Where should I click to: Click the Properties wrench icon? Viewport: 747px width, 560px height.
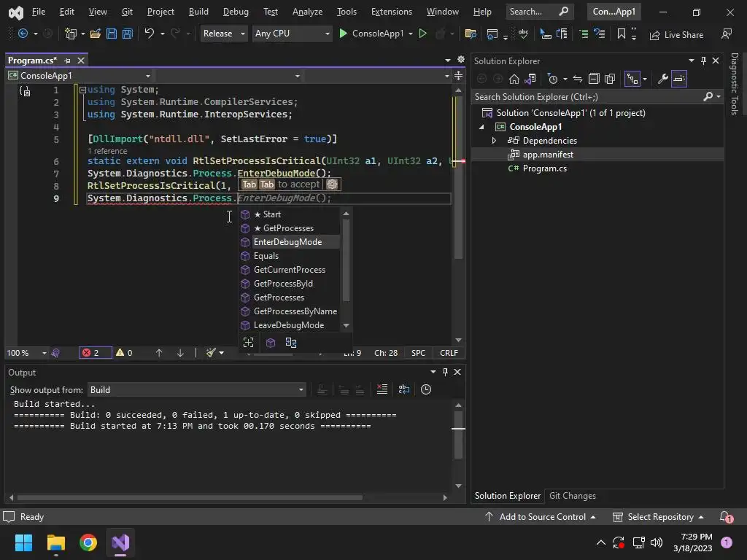point(662,79)
